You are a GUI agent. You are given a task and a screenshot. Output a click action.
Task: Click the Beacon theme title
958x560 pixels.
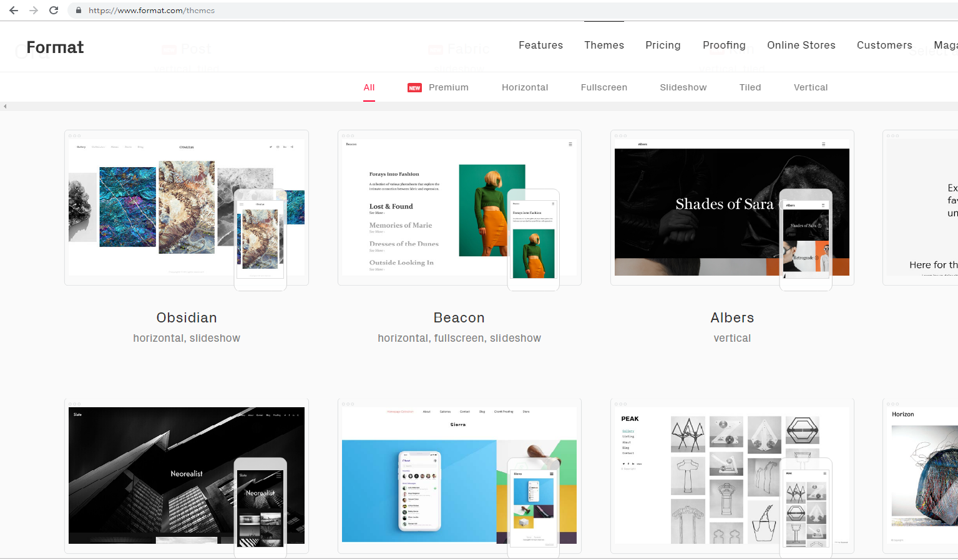click(459, 317)
